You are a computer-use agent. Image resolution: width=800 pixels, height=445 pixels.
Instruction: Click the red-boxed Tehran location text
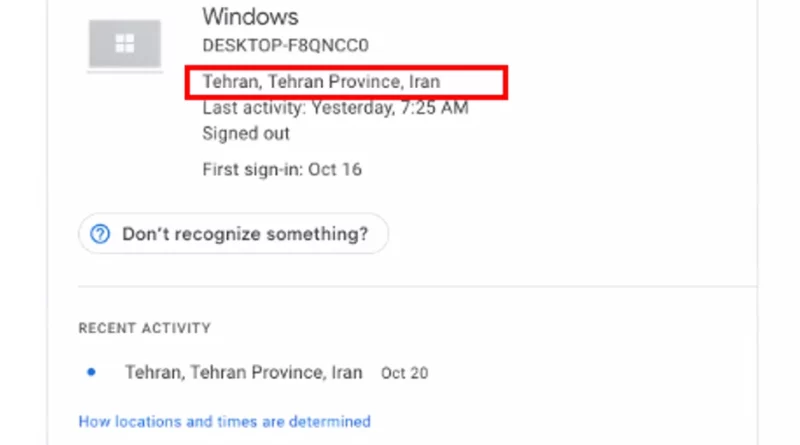[321, 82]
